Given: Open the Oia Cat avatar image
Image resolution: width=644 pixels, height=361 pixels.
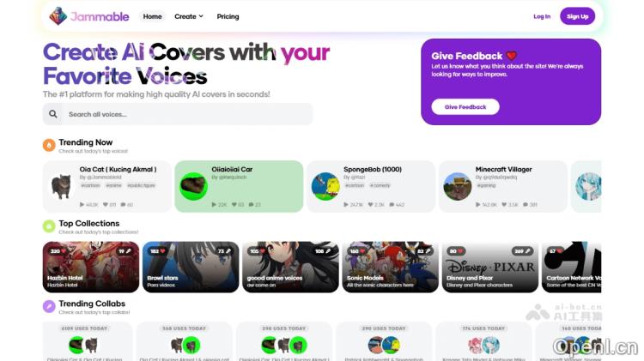Looking at the screenshot, I should 61,186.
